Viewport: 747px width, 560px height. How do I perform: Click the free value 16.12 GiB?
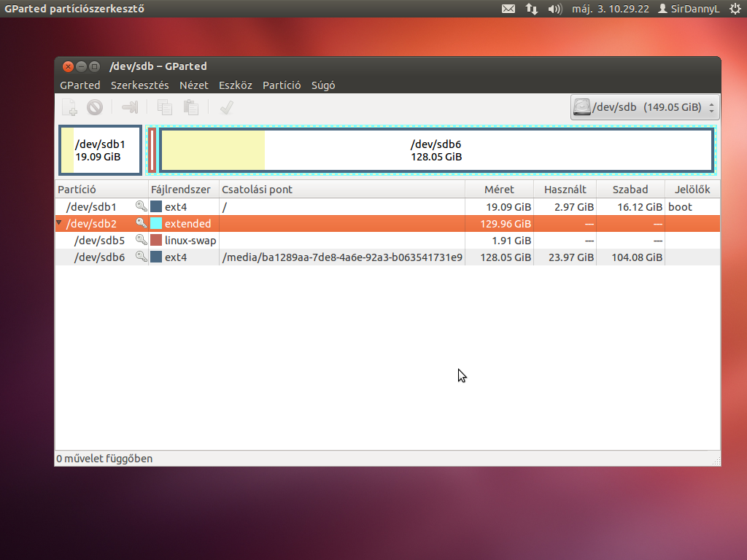640,206
